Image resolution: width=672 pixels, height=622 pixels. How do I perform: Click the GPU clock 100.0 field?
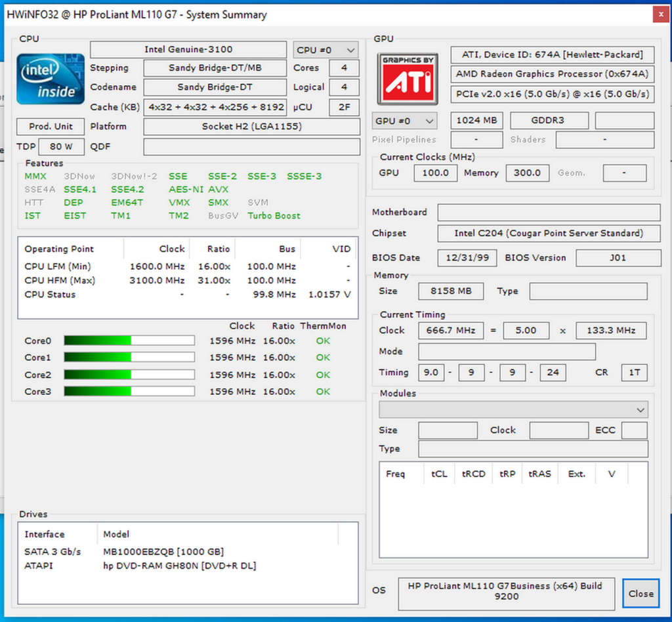435,173
